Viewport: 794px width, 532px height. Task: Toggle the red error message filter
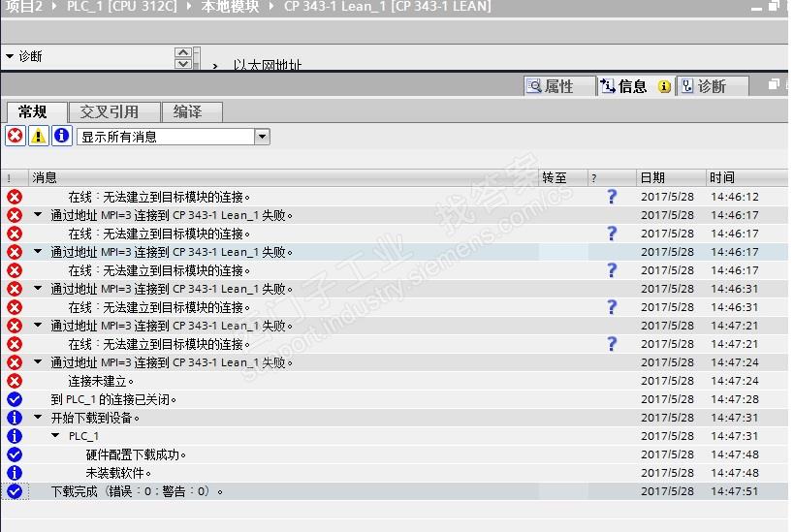point(16,137)
